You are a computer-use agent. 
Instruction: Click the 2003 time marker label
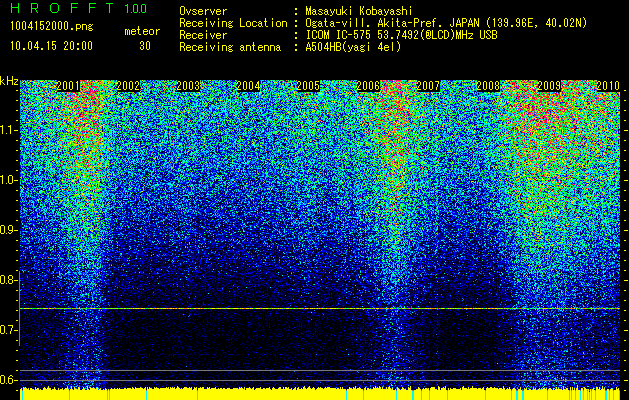click(188, 86)
